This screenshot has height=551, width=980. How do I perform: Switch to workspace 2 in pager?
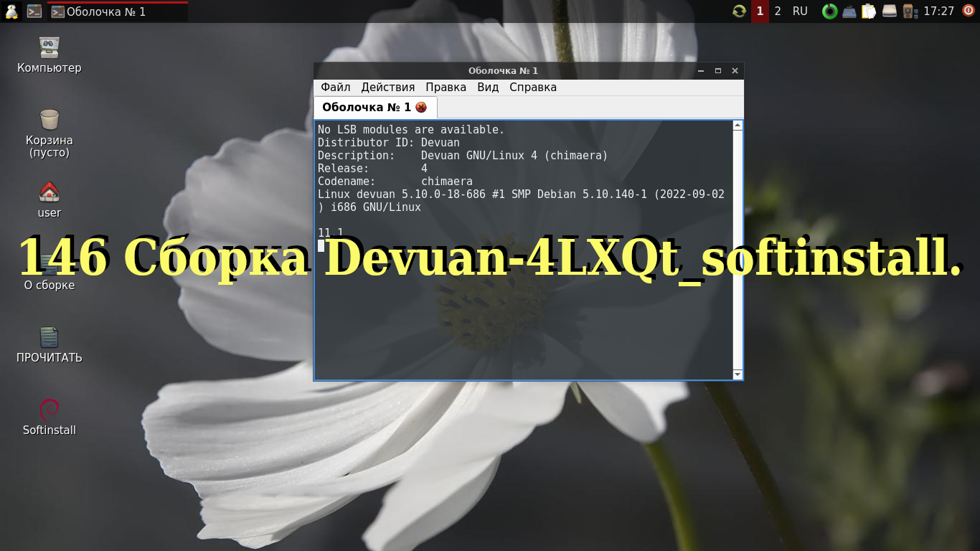pos(778,11)
